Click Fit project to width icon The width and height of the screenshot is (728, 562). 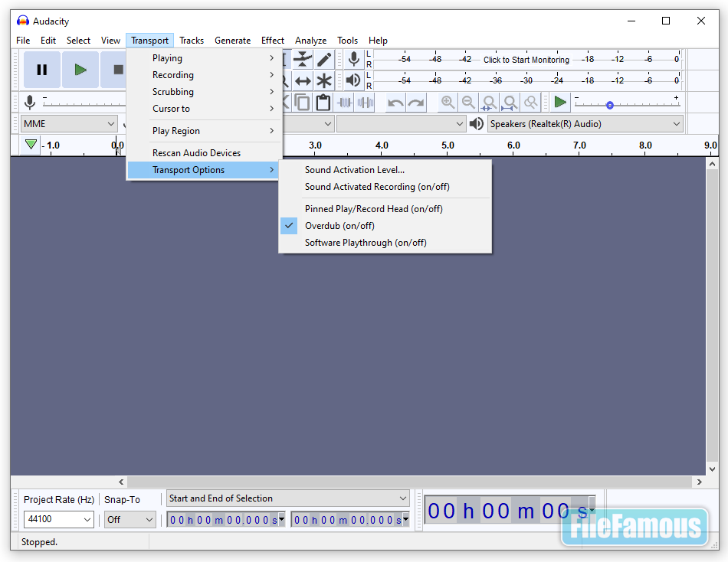[x=510, y=102]
